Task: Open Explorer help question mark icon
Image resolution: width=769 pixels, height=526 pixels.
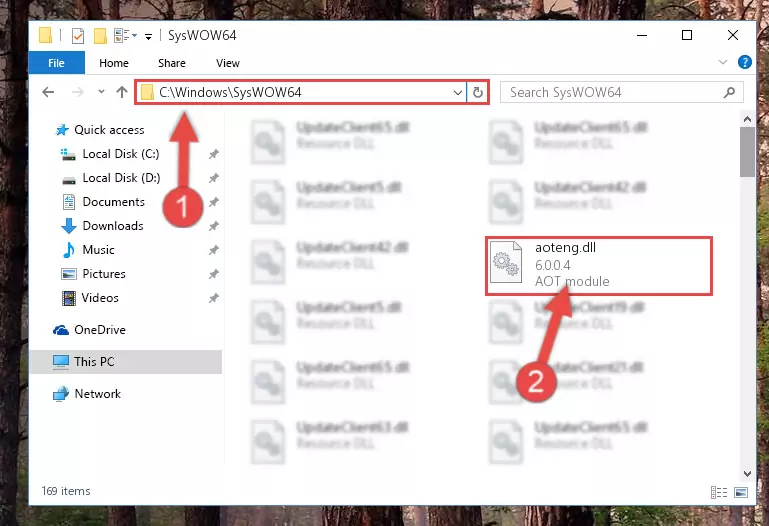Action: [744, 62]
